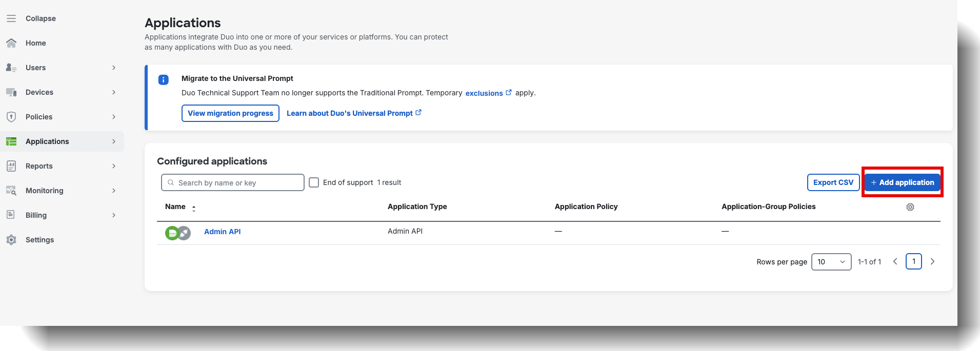Image resolution: width=980 pixels, height=351 pixels.
Task: Expand the Users submenu chevron
Action: click(114, 68)
